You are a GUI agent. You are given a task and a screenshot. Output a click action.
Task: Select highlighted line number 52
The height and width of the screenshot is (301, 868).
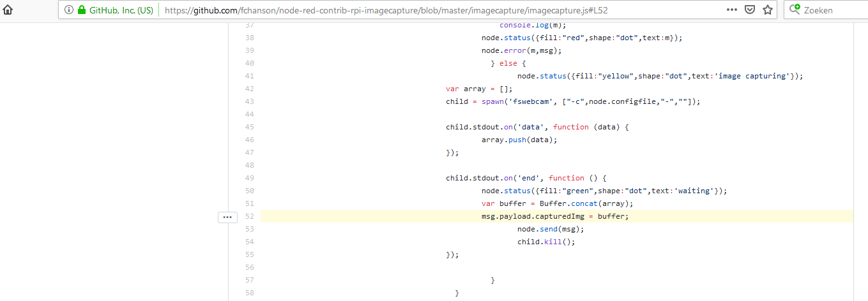[249, 216]
